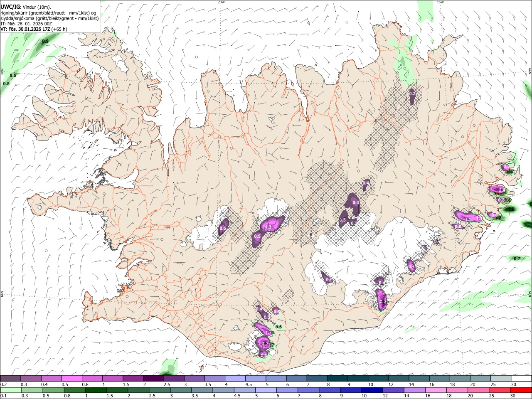The height and width of the screenshot is (399, 532).
Task: Click the lower legend swatch for 0.8–1 mm
Action: click(74, 390)
